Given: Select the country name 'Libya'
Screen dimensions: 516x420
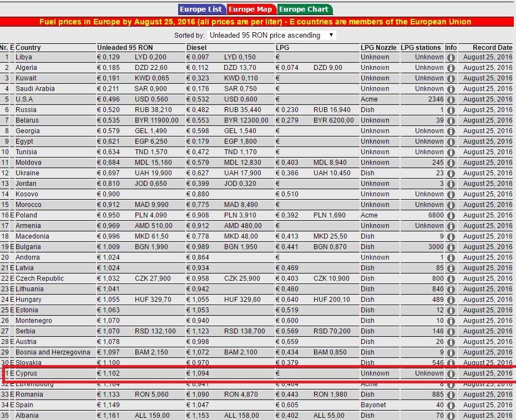Looking at the screenshot, I should click(x=24, y=57).
